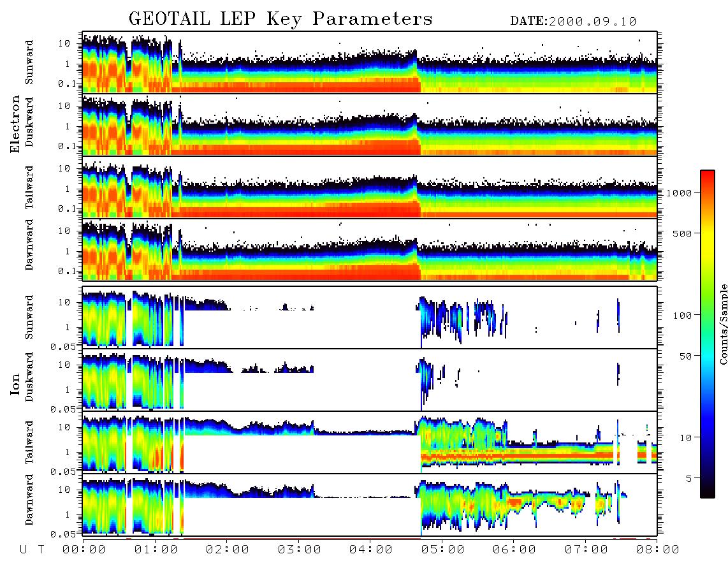
Task: Click the Electron Dawnward spectrogram panel
Action: click(x=370, y=250)
